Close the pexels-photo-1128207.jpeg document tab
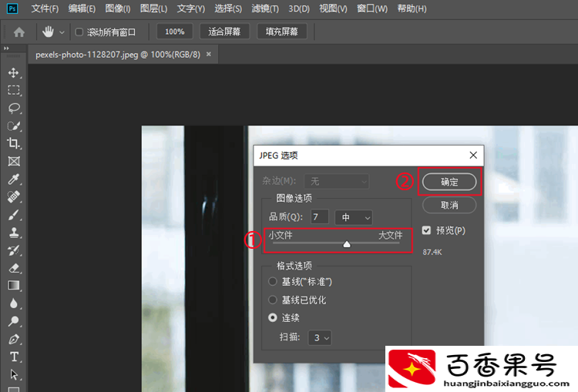 click(209, 54)
